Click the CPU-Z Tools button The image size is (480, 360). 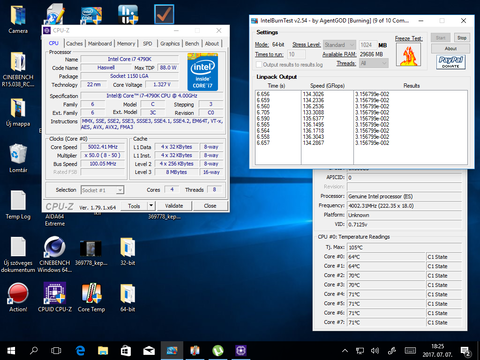click(x=134, y=206)
